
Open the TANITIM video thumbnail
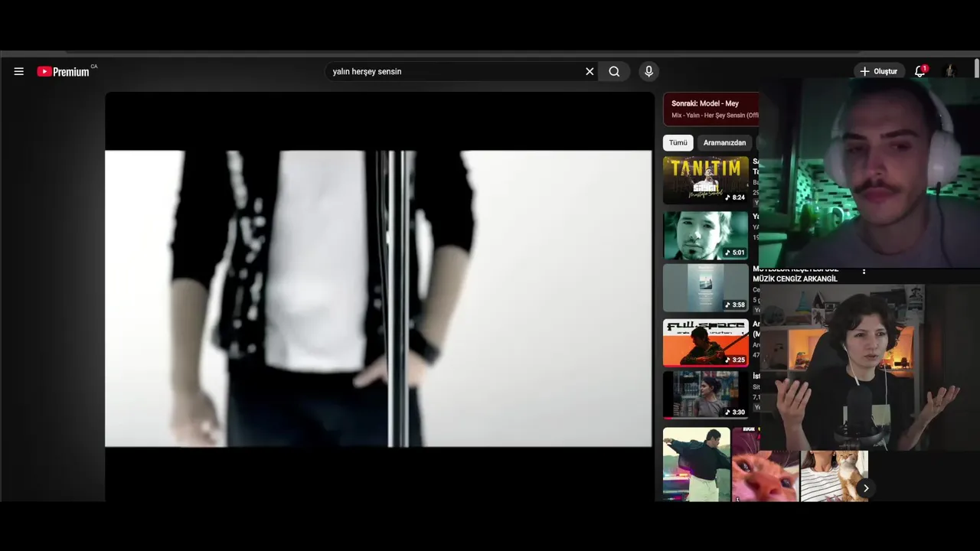point(706,181)
